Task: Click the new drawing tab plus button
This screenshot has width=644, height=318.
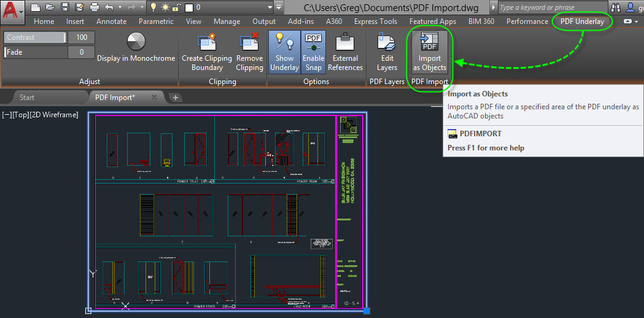Action: click(175, 98)
